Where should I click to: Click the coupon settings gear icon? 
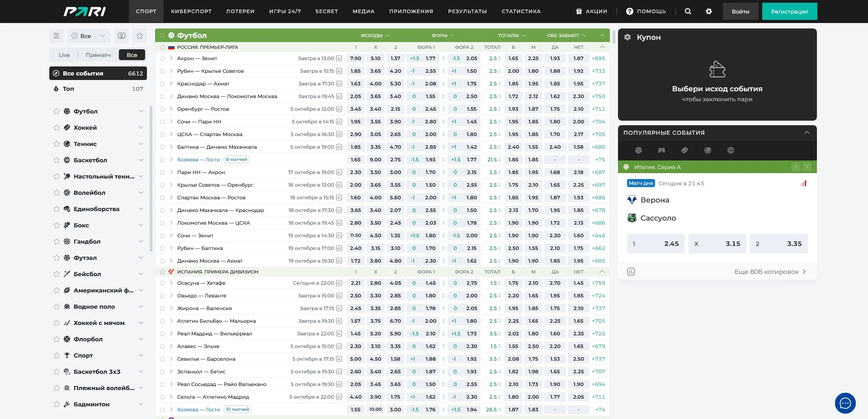[627, 37]
